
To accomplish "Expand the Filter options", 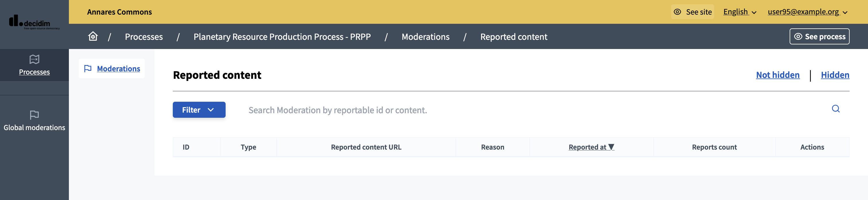I will click(199, 109).
